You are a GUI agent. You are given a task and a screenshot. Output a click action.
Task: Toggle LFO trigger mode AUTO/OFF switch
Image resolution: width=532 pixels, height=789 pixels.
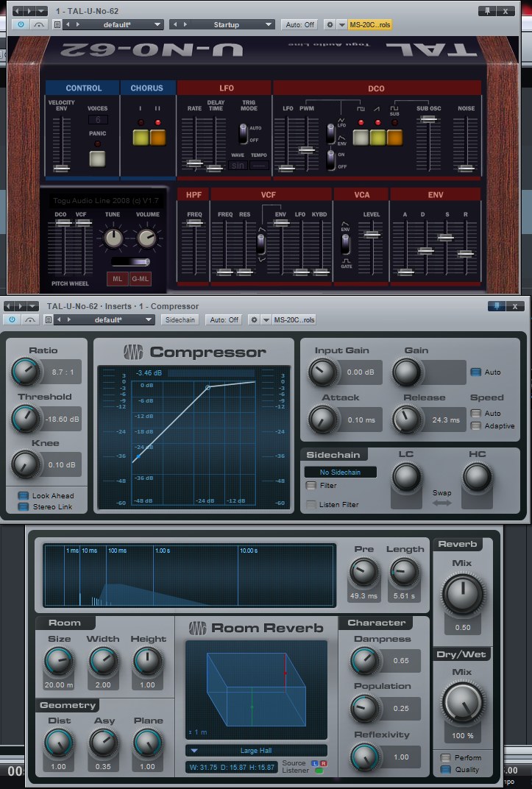point(244,133)
